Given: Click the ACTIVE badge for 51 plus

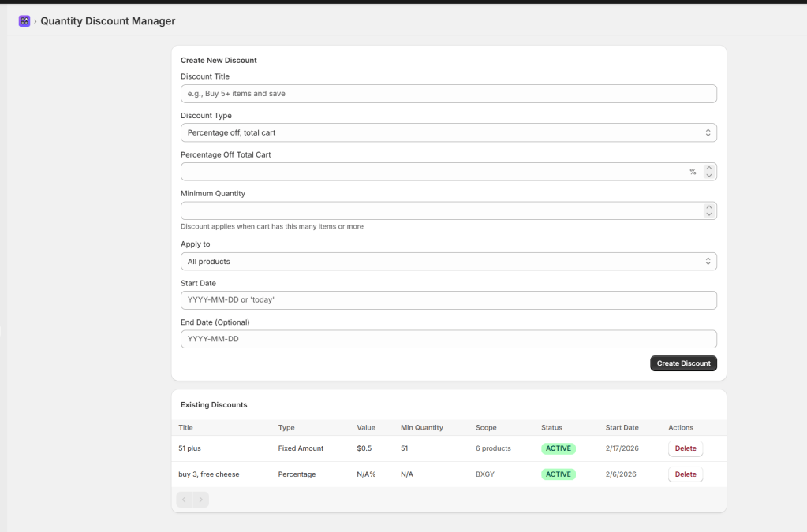Looking at the screenshot, I should 558,448.
